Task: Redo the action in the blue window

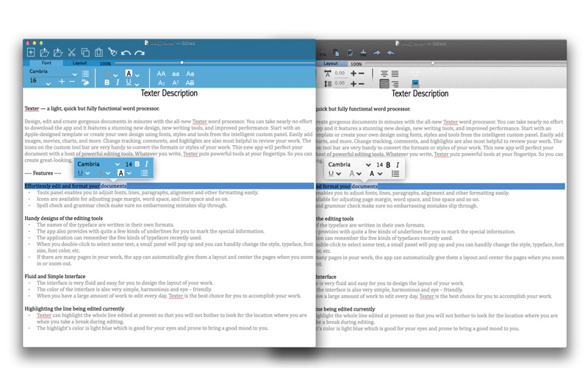Action: [x=140, y=53]
